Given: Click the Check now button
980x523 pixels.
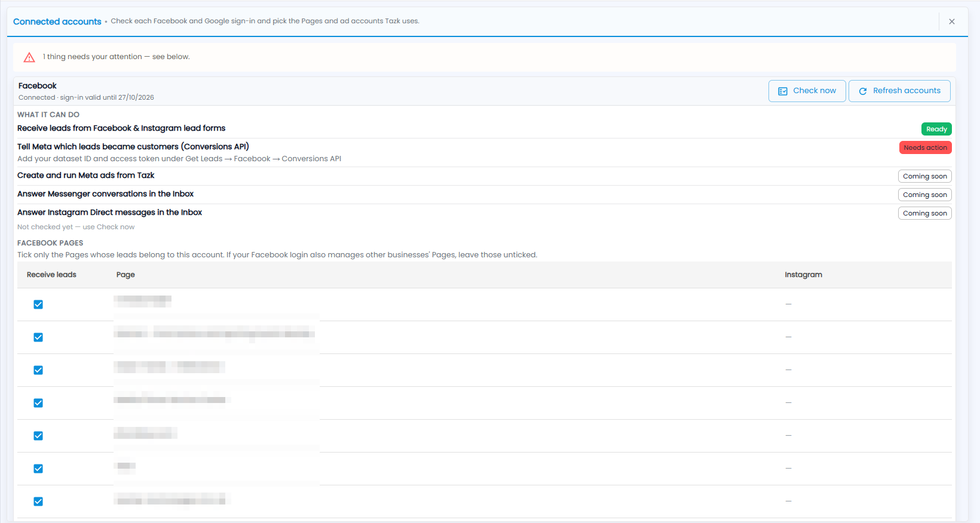Looking at the screenshot, I should point(807,91).
